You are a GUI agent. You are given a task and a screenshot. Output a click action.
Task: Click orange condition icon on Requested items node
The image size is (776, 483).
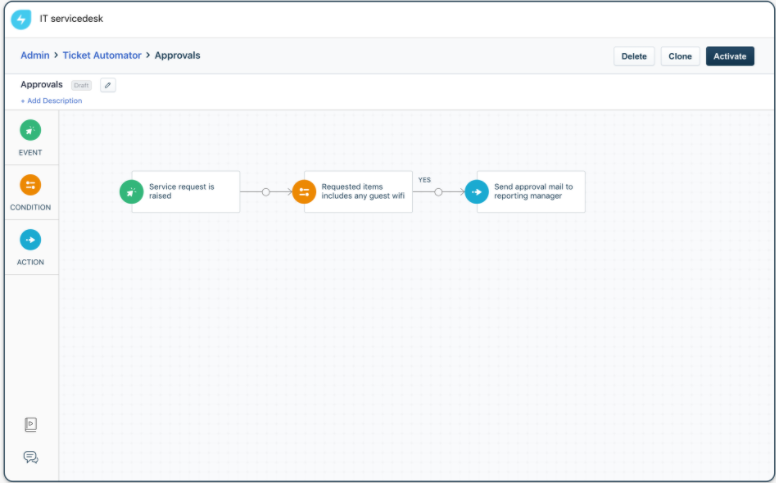point(304,191)
